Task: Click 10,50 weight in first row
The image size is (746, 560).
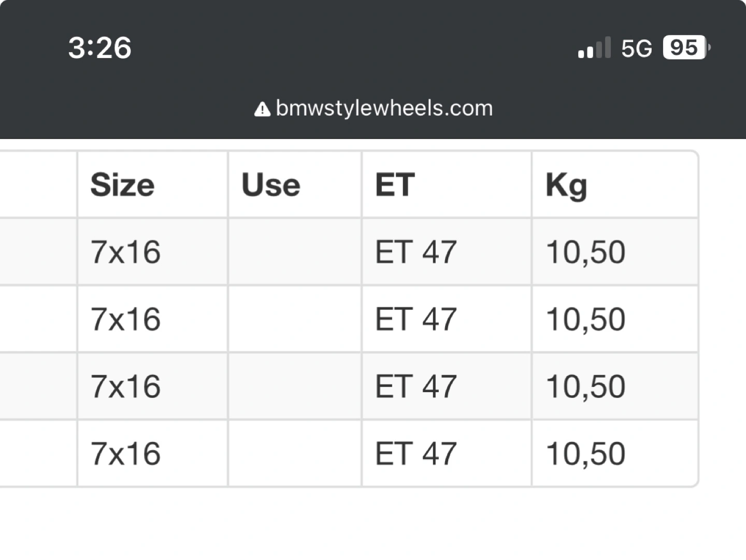Action: click(x=586, y=253)
